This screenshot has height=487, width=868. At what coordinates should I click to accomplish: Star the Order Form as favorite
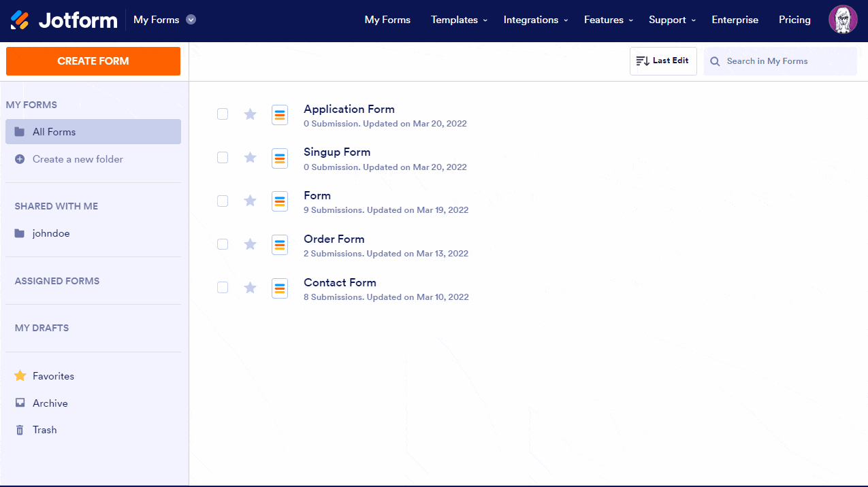click(250, 244)
